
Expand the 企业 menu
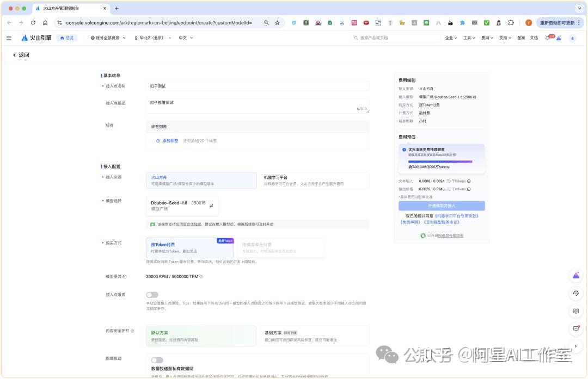[451, 38]
